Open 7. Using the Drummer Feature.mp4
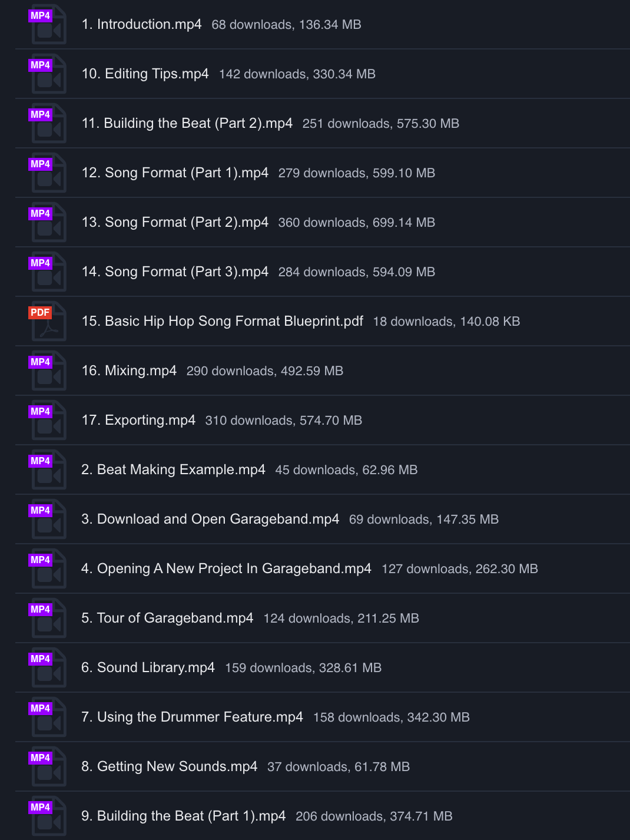This screenshot has width=630, height=840. coord(192,717)
